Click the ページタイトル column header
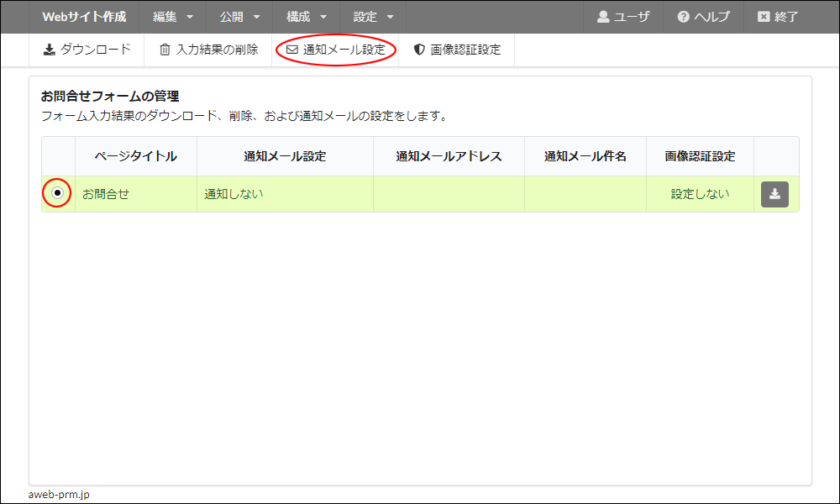This screenshot has height=504, width=840. coord(135,156)
